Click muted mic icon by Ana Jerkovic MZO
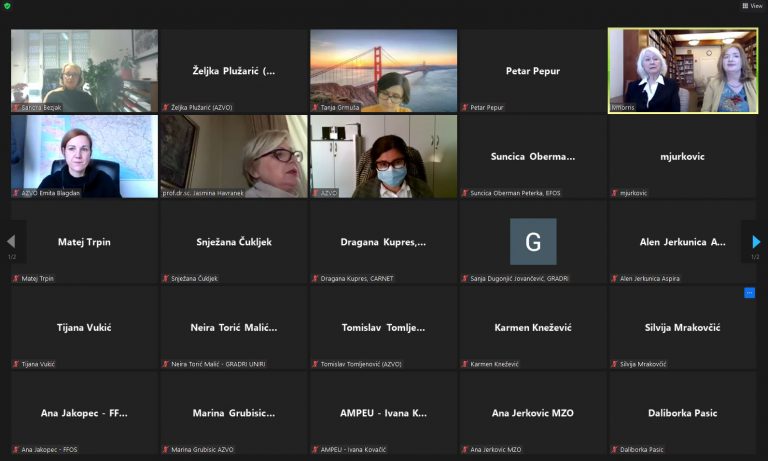The height and width of the screenshot is (461, 768). pos(464,450)
